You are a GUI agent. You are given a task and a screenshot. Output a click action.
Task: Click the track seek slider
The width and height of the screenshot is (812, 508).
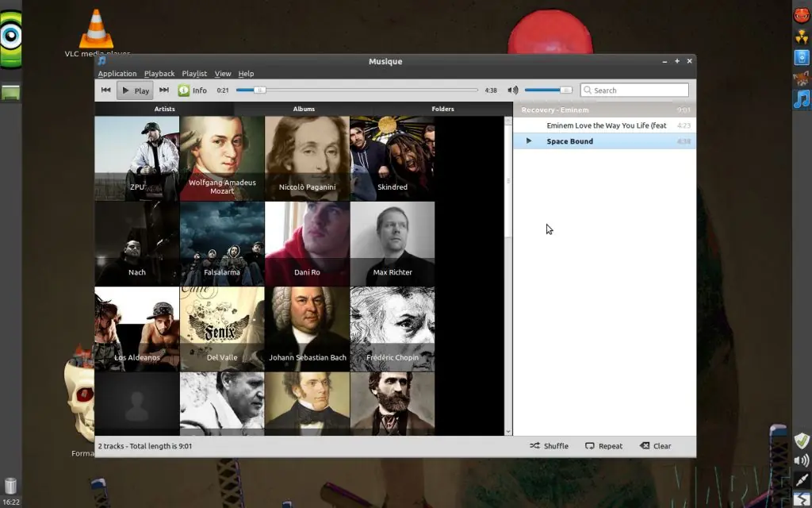pyautogui.click(x=357, y=90)
